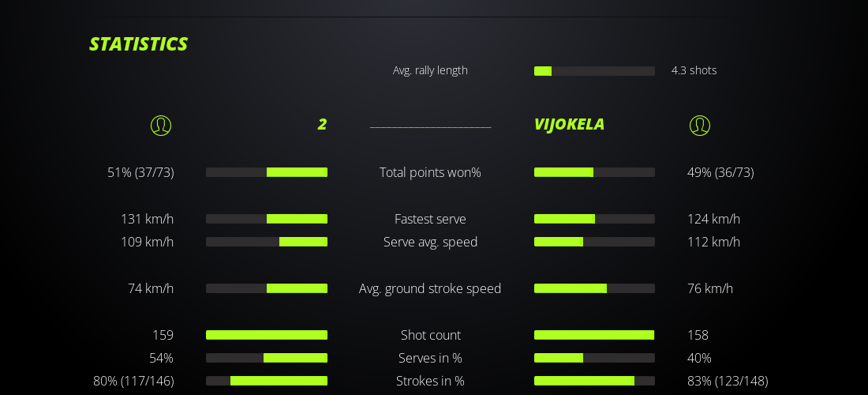Screen dimensions: 868x395
Task: Click the left player's Fastest serve bar
Action: pyautogui.click(x=267, y=219)
